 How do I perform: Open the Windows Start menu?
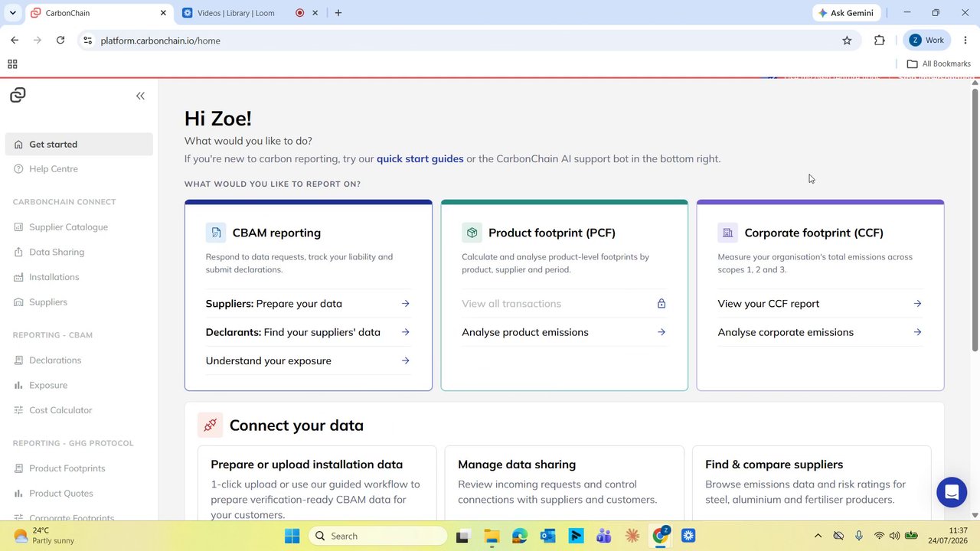click(292, 536)
